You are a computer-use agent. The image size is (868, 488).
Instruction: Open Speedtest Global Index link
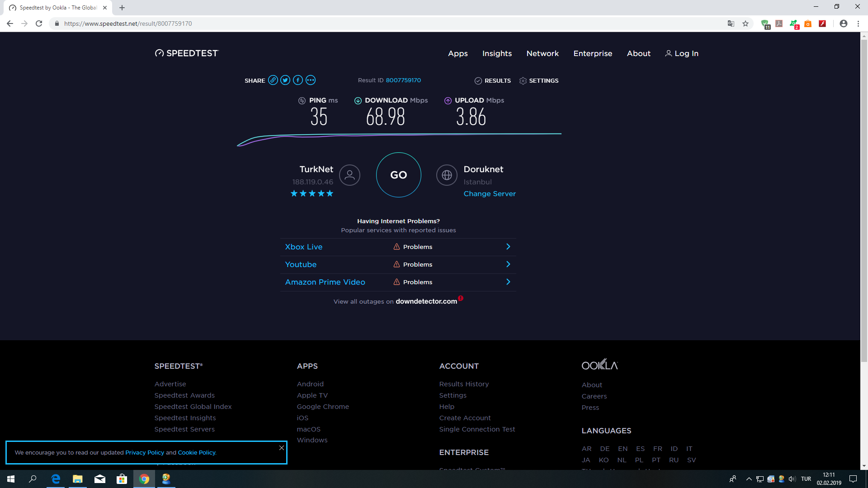[x=193, y=407]
